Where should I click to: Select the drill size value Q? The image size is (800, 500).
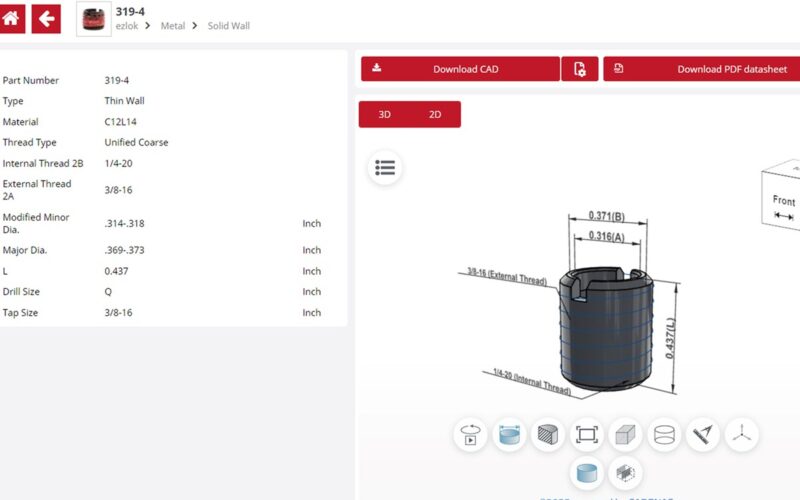(108, 291)
